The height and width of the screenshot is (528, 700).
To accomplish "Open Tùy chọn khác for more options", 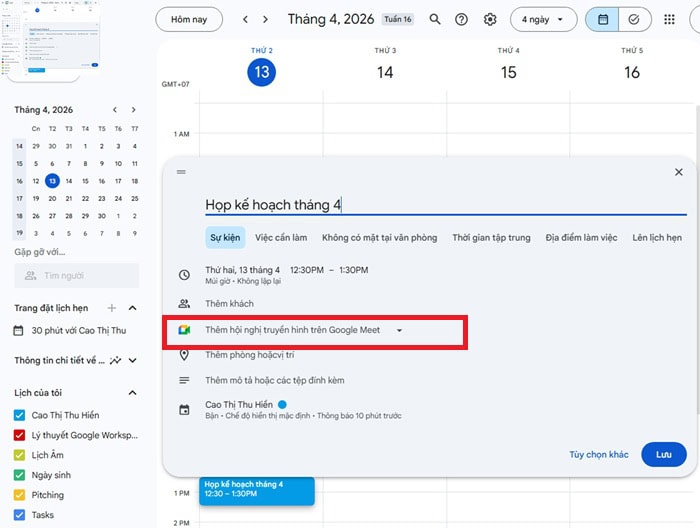I will [x=599, y=454].
